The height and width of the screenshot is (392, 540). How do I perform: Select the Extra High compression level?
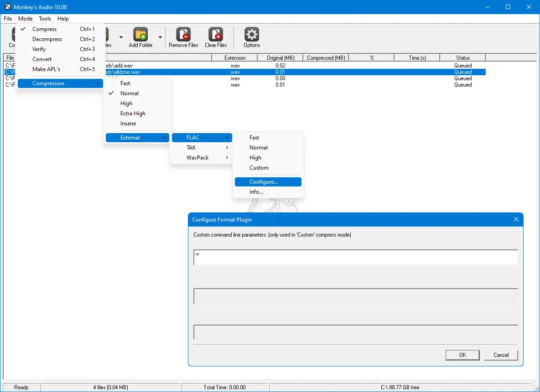click(137, 113)
